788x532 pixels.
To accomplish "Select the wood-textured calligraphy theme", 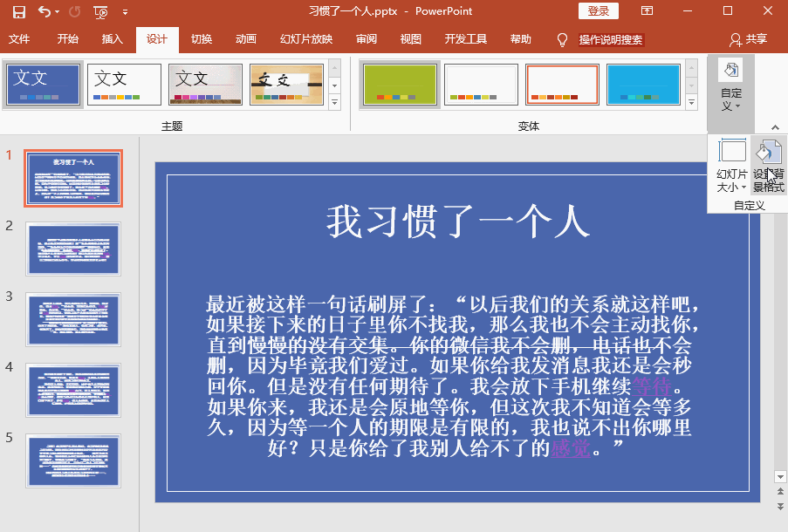I will coord(286,84).
